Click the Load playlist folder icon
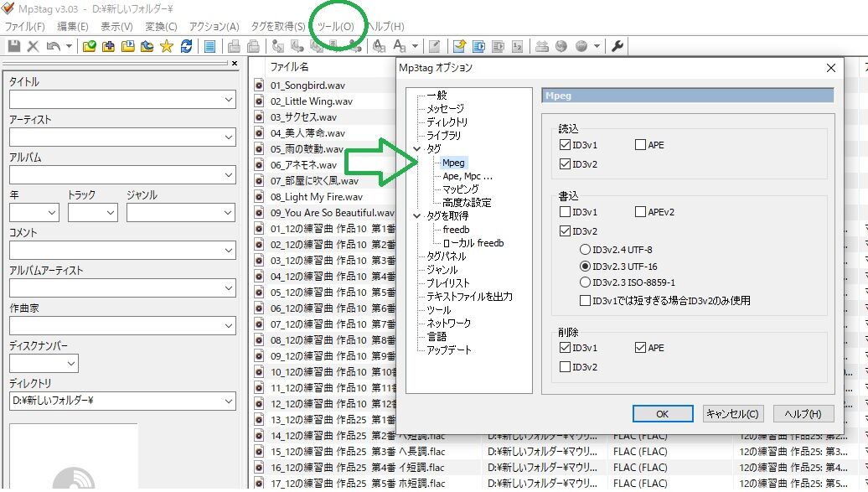The width and height of the screenshot is (868, 492). point(128,47)
